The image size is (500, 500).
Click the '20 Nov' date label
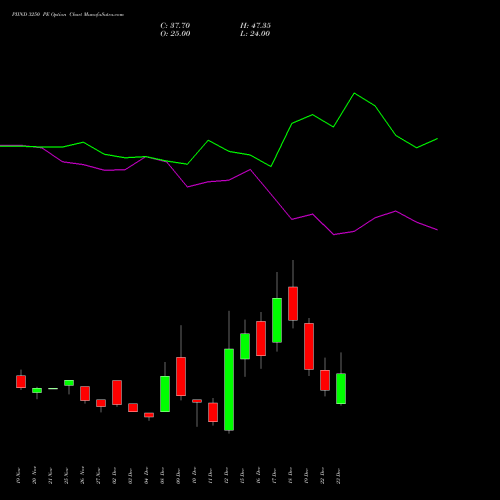(34, 475)
